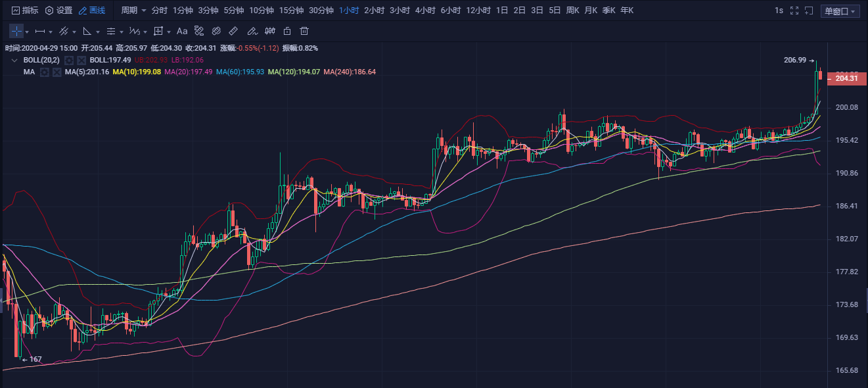Click the 1s refresh interval indicator

[x=779, y=11]
